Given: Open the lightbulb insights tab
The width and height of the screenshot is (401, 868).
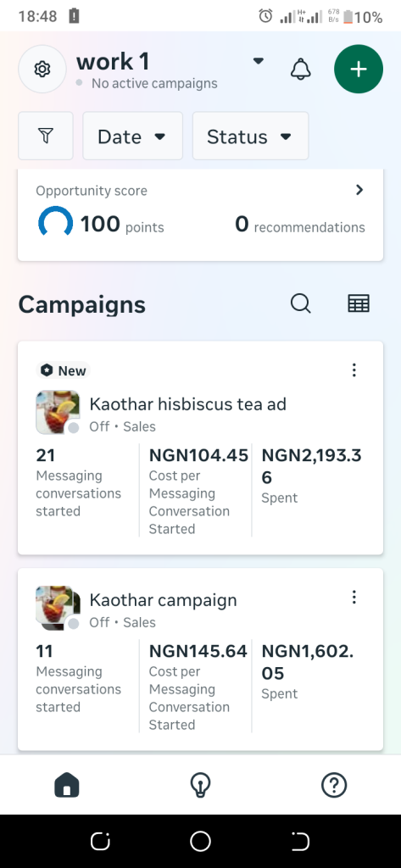Looking at the screenshot, I should [x=200, y=784].
